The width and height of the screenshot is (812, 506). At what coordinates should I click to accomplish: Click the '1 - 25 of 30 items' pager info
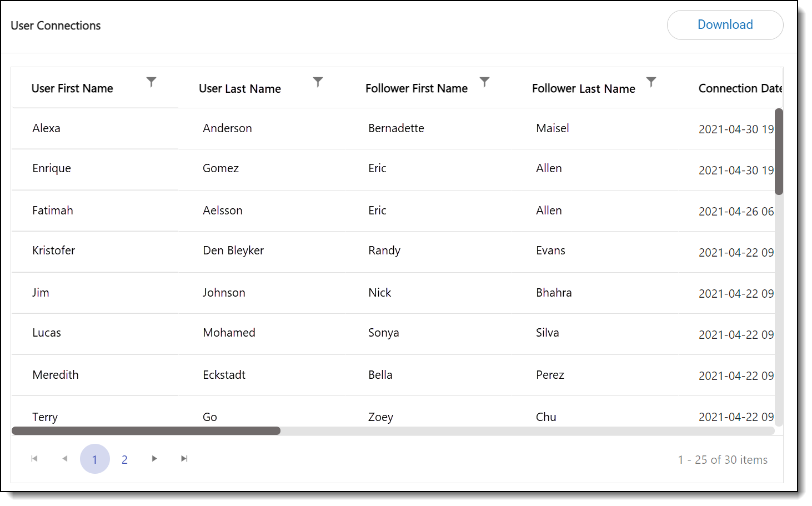click(x=723, y=460)
